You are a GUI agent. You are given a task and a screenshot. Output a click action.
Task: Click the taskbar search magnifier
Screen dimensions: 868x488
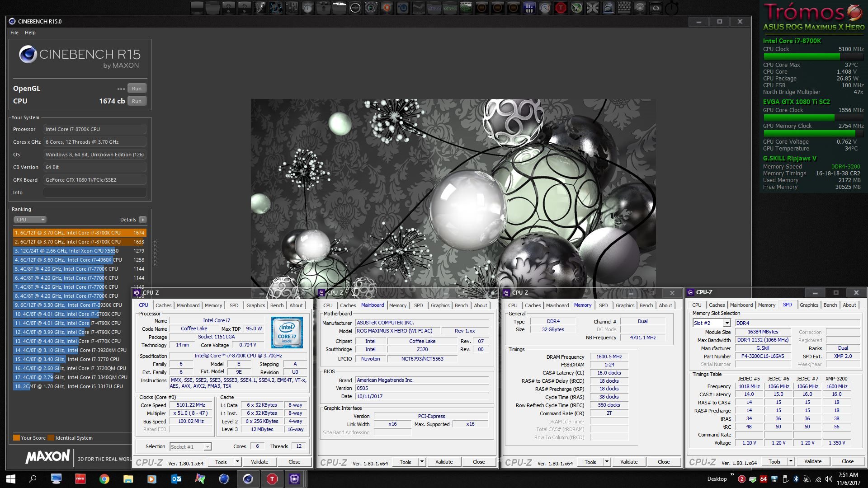click(33, 479)
